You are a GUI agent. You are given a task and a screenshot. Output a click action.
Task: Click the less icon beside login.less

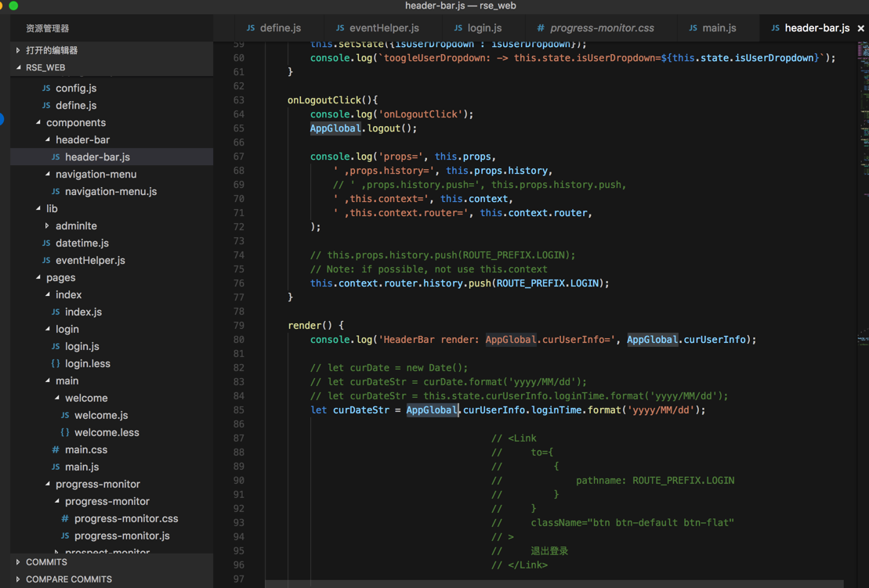click(56, 364)
